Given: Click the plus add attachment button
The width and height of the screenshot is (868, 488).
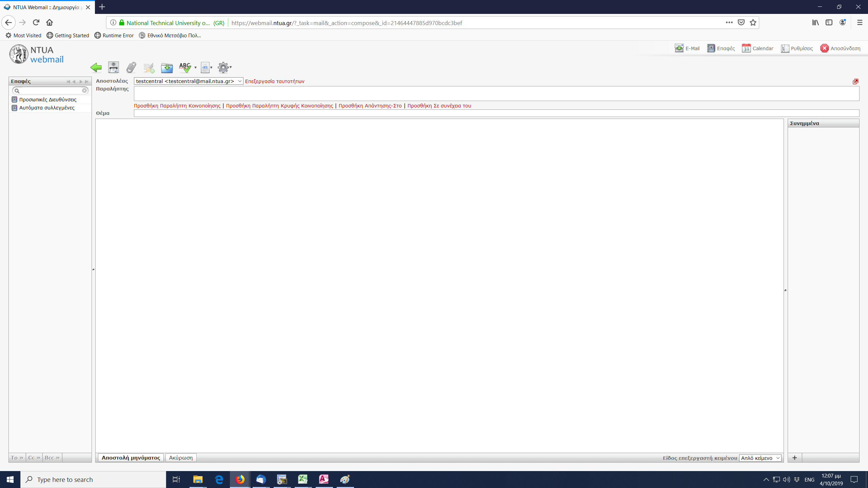Looking at the screenshot, I should point(794,458).
